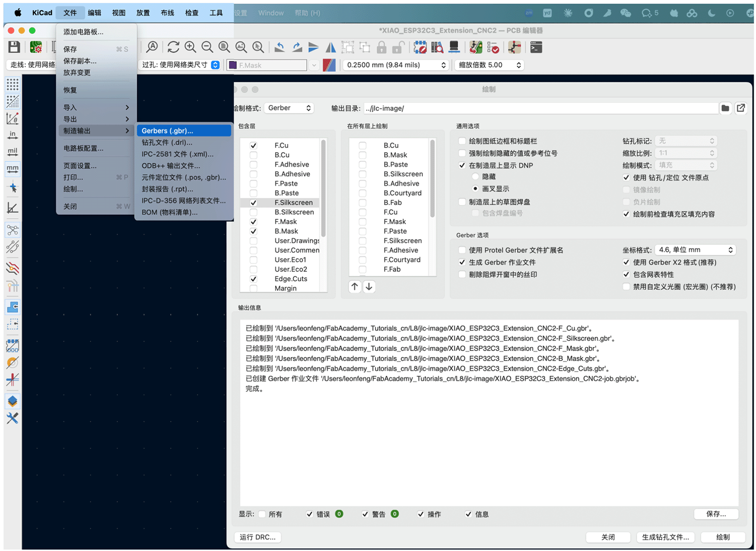
Task: Choose 钻孔文件 (.drl) from submenu
Action: coord(167,143)
